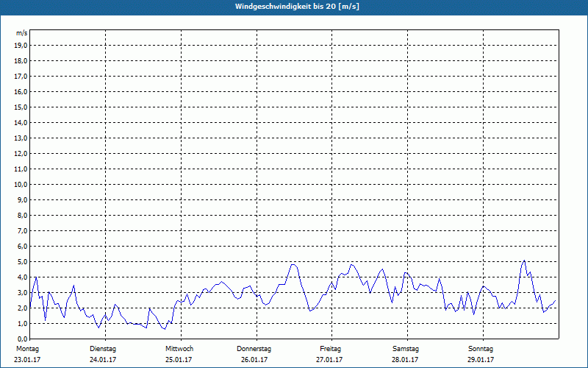Select the 17,0 y-axis label

(21, 77)
